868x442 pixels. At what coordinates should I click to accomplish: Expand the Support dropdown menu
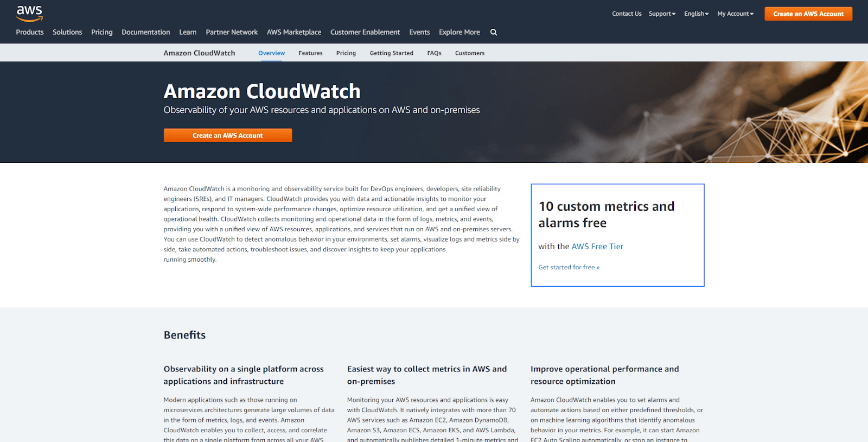click(x=662, y=14)
